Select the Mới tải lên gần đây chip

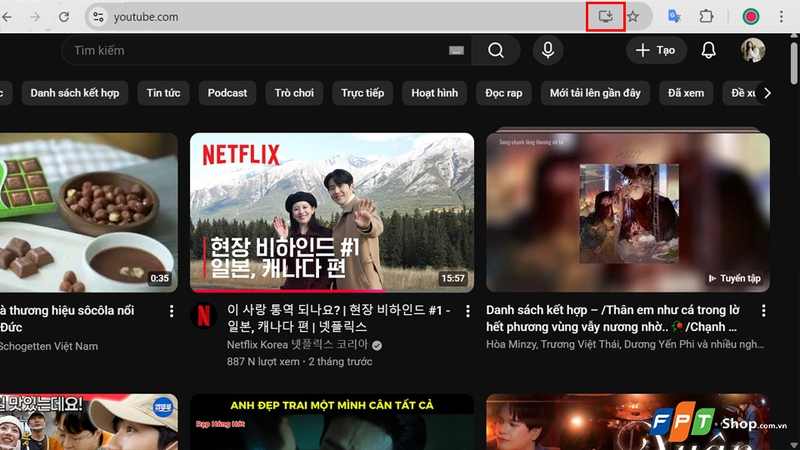click(x=595, y=93)
